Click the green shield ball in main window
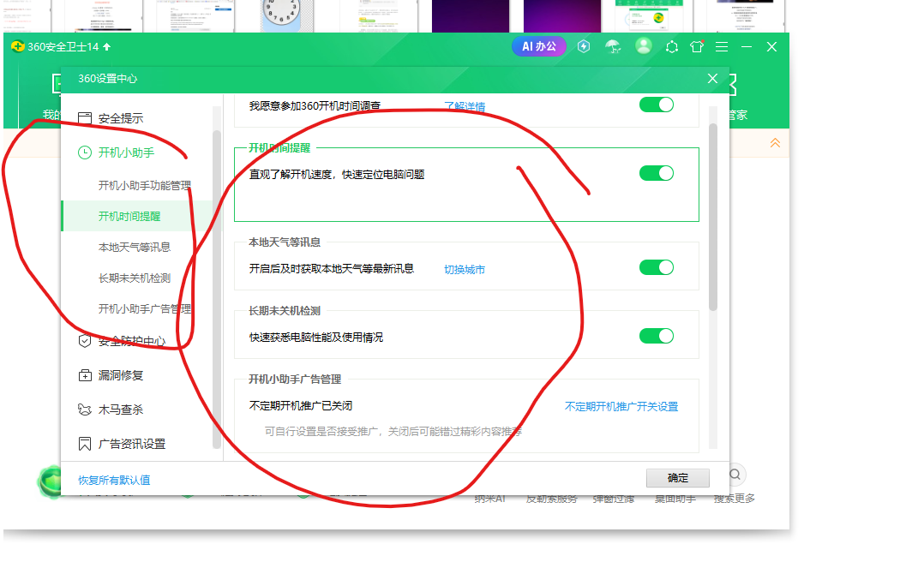 [50, 481]
